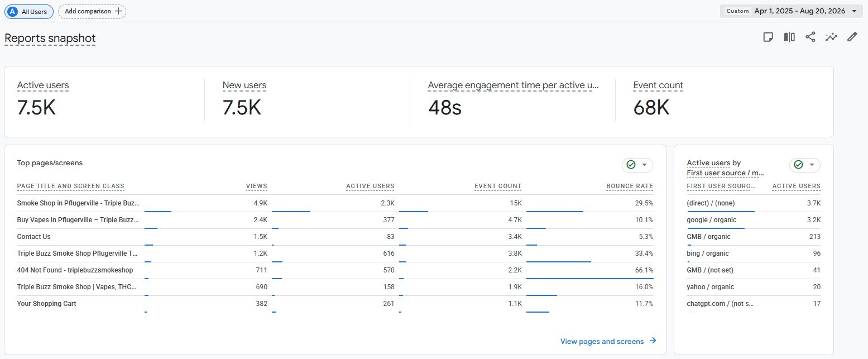Click the bing / organic source row

click(x=754, y=253)
